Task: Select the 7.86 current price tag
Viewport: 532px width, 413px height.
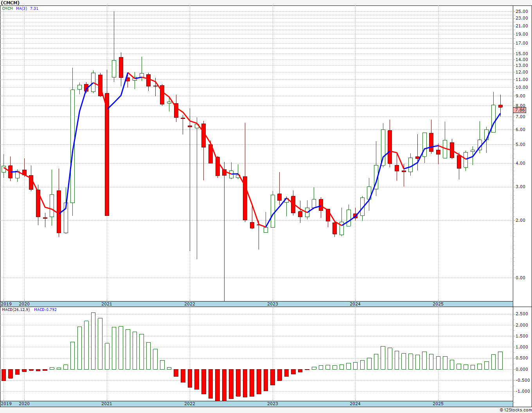Action: point(520,110)
